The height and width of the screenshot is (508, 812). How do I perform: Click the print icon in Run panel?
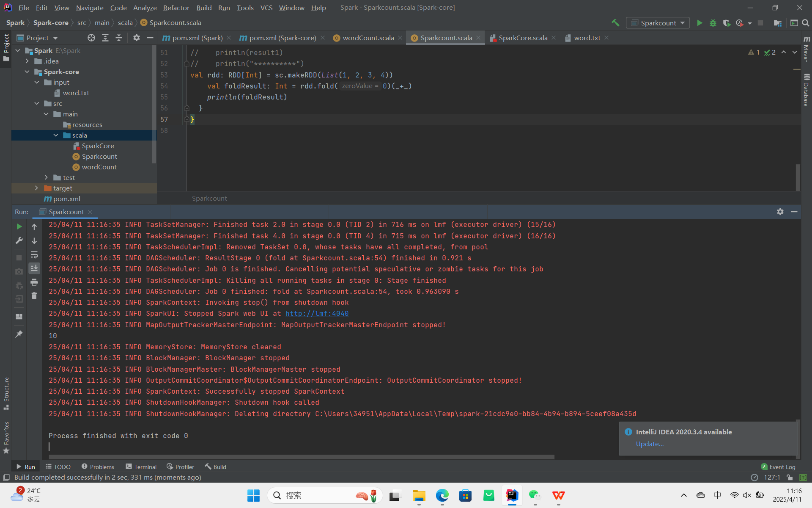[x=34, y=282]
